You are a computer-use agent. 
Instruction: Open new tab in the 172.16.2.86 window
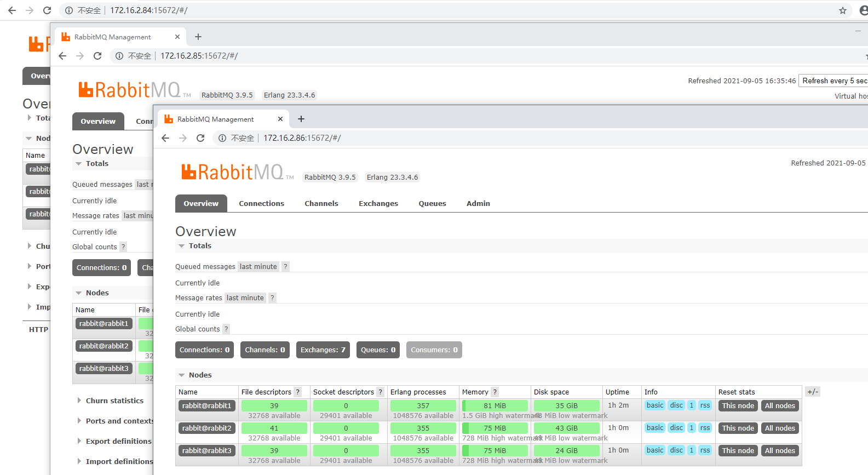(x=301, y=119)
